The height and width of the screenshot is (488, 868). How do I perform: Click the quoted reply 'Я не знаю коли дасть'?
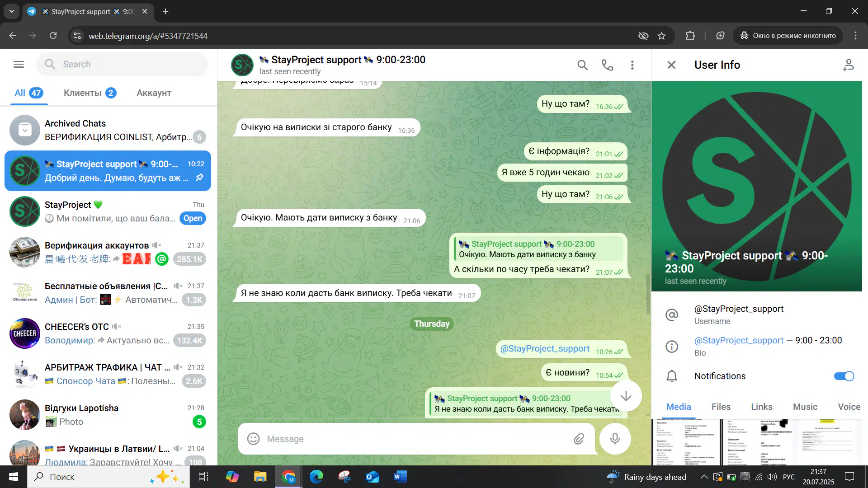[527, 404]
